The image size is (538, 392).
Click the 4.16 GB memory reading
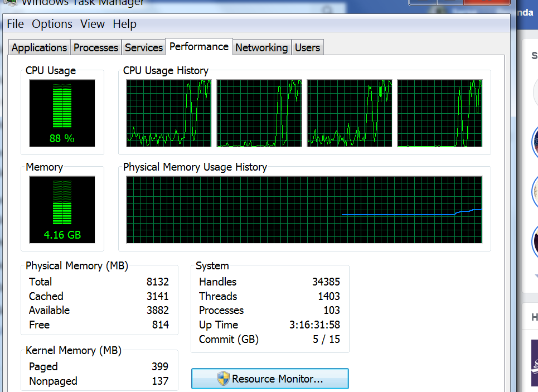coord(62,235)
